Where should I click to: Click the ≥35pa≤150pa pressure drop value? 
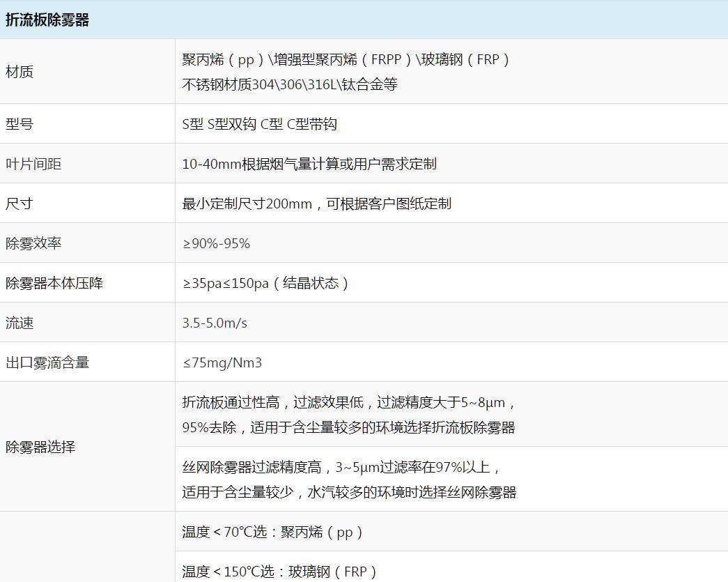click(x=265, y=283)
